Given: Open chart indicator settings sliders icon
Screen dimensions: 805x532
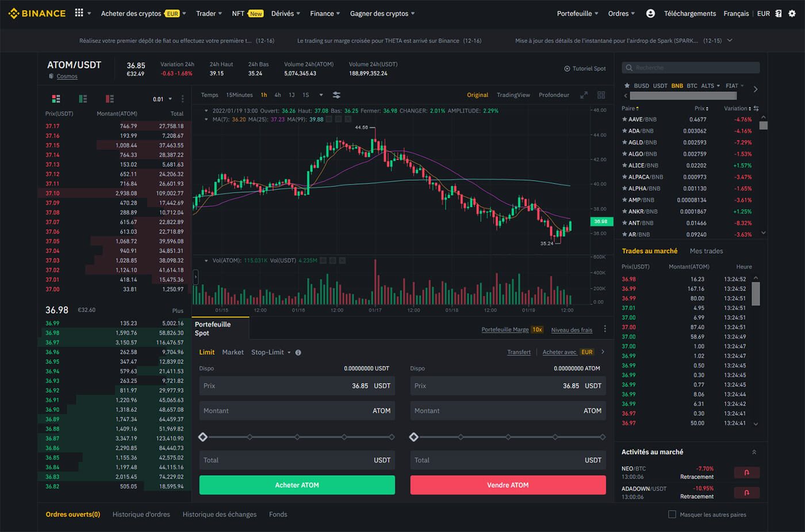Looking at the screenshot, I should click(336, 95).
